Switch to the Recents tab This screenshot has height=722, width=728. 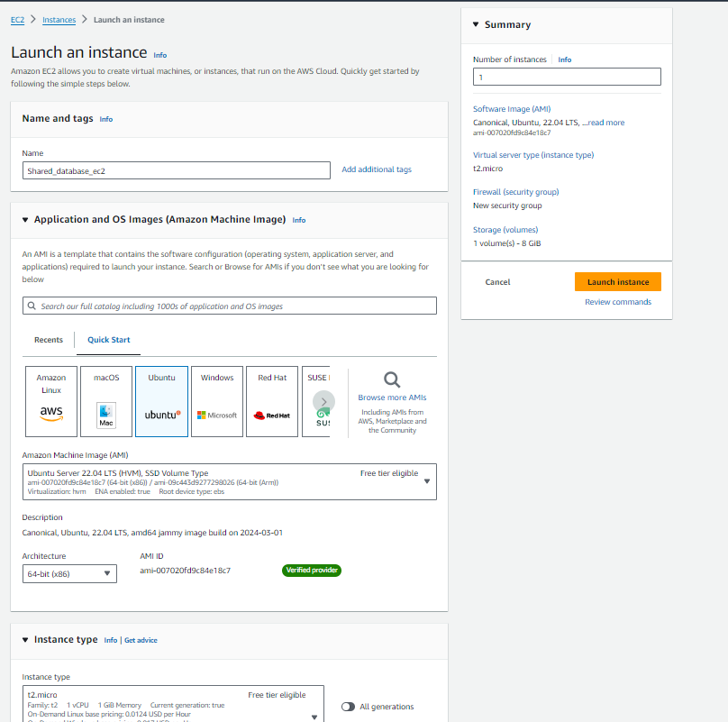[49, 340]
